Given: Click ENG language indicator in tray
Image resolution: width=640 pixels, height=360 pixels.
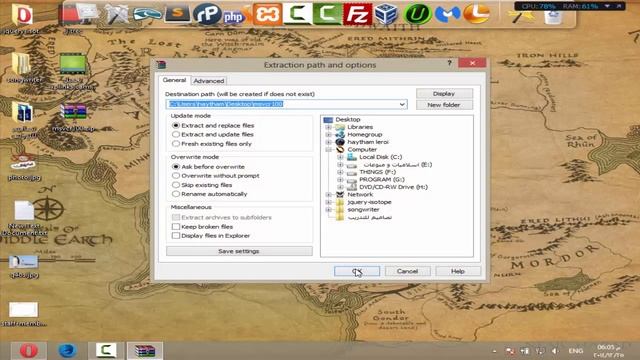Looking at the screenshot, I should 576,351.
